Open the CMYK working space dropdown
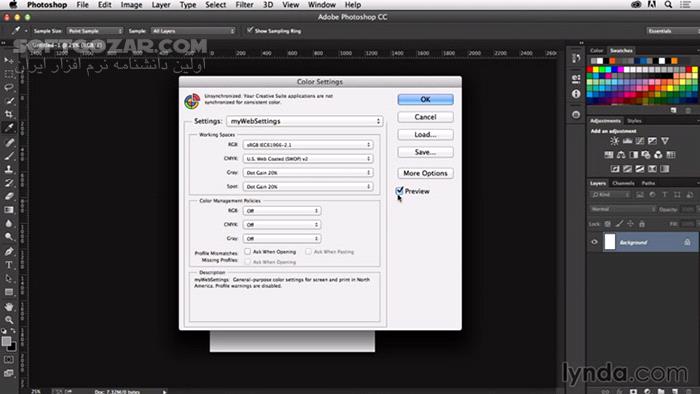Screen dimensions: 700x394 click(308, 158)
